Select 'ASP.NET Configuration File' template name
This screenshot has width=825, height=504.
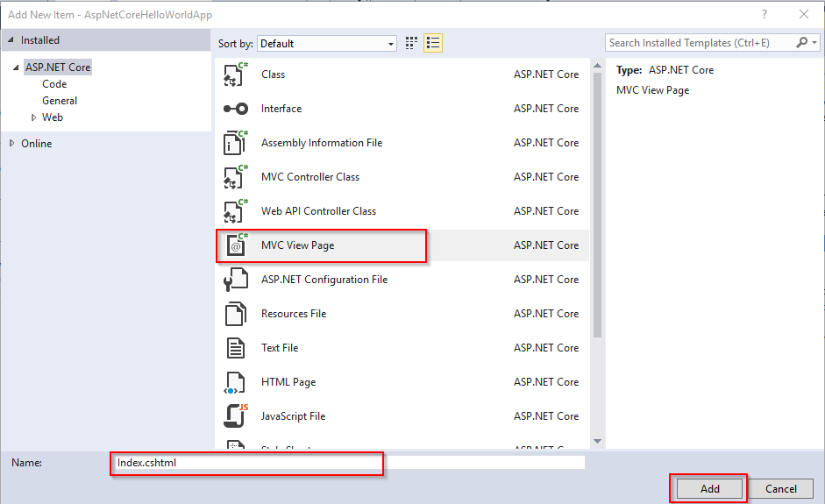tap(324, 280)
